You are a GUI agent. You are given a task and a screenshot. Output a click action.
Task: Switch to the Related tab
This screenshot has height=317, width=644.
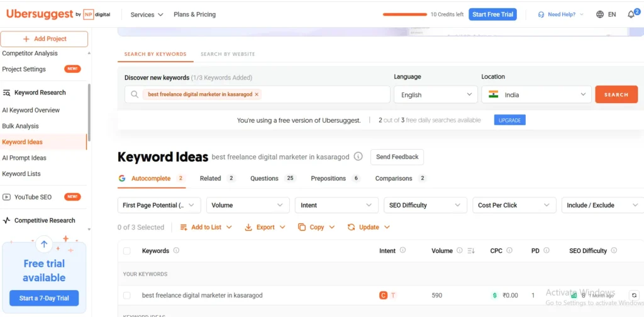pyautogui.click(x=217, y=178)
